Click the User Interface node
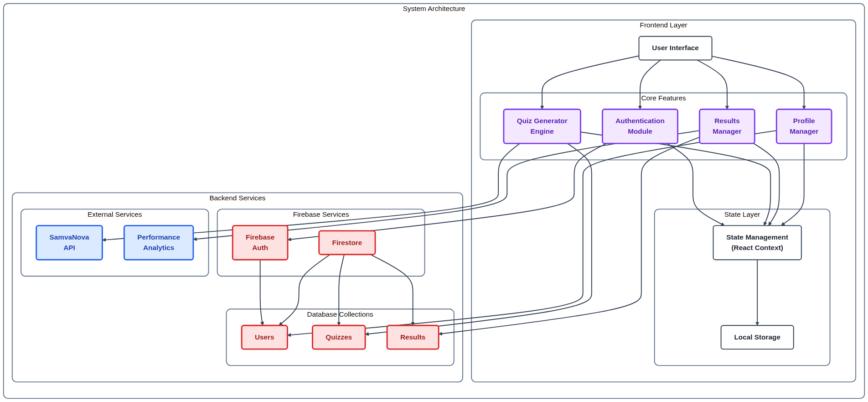 click(x=675, y=48)
